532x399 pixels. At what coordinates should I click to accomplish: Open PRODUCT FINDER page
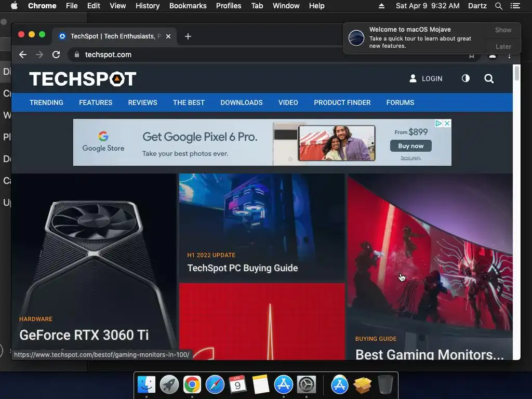click(342, 102)
